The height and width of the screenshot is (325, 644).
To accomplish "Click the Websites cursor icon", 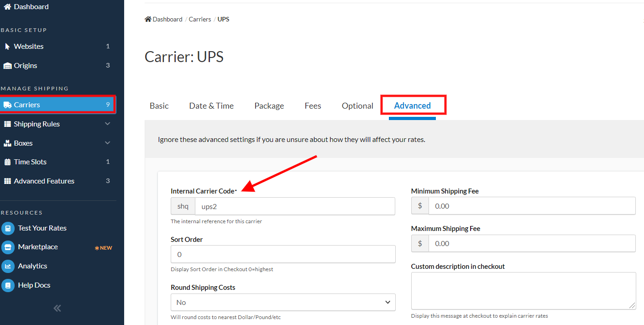I will tap(7, 47).
